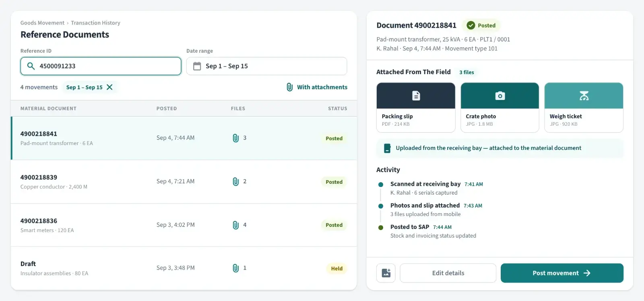Open the Packing slip PDF thumbnail
644x301 pixels.
coord(416,108)
